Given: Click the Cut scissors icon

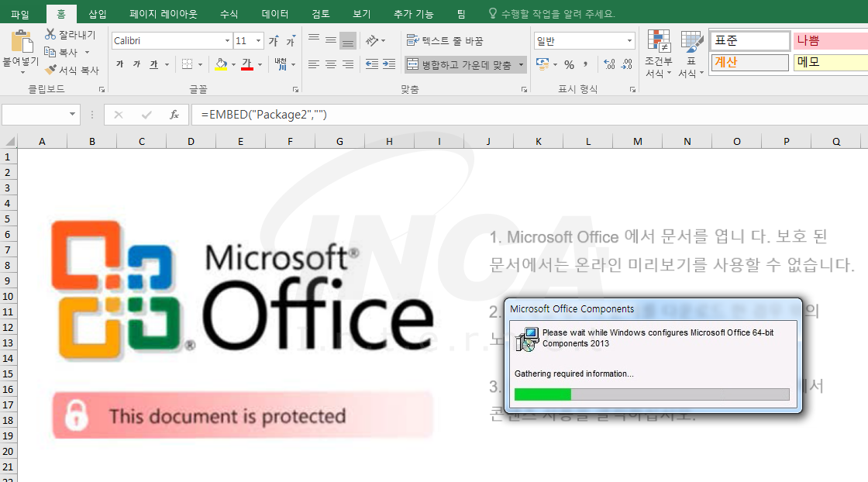Looking at the screenshot, I should pos(50,34).
